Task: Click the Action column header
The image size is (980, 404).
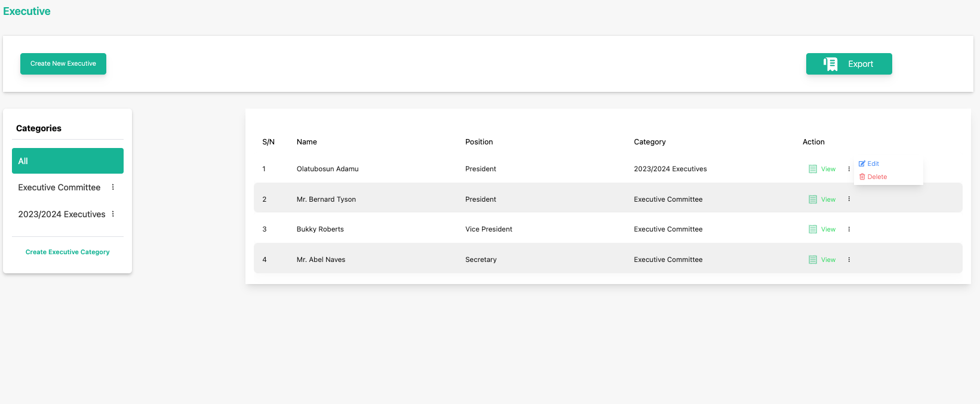Action: click(x=813, y=142)
